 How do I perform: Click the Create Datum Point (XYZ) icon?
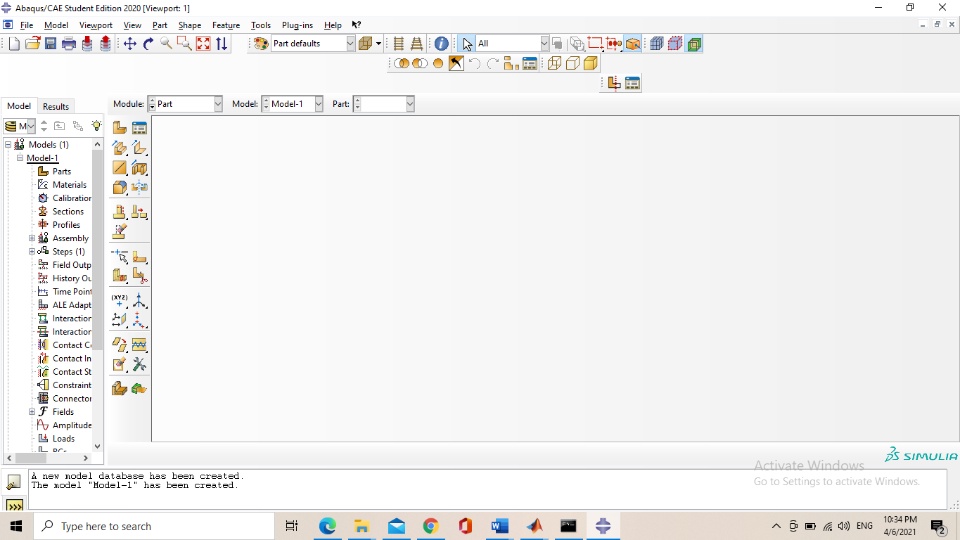119,300
